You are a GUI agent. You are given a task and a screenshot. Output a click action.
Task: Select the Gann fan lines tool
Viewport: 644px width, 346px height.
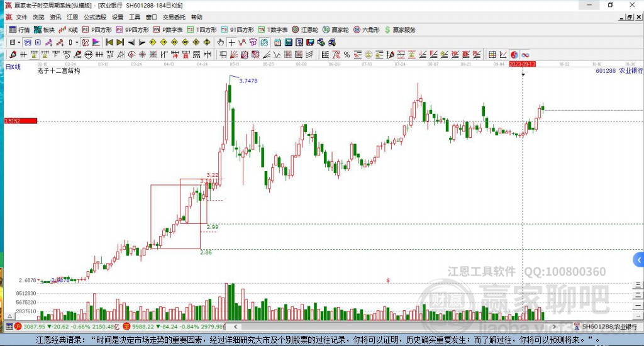(x=234, y=55)
